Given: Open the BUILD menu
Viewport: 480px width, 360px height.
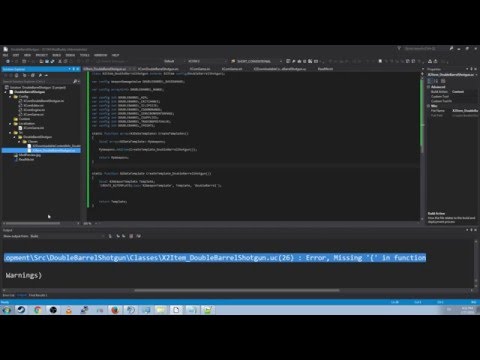Looking at the screenshot, I should 57,55.
